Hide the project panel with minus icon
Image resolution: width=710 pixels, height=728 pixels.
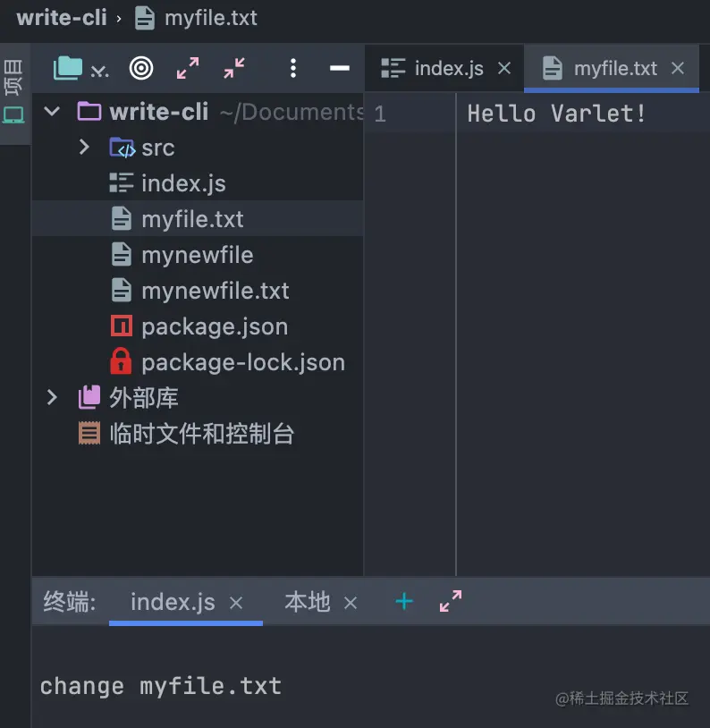click(x=339, y=68)
